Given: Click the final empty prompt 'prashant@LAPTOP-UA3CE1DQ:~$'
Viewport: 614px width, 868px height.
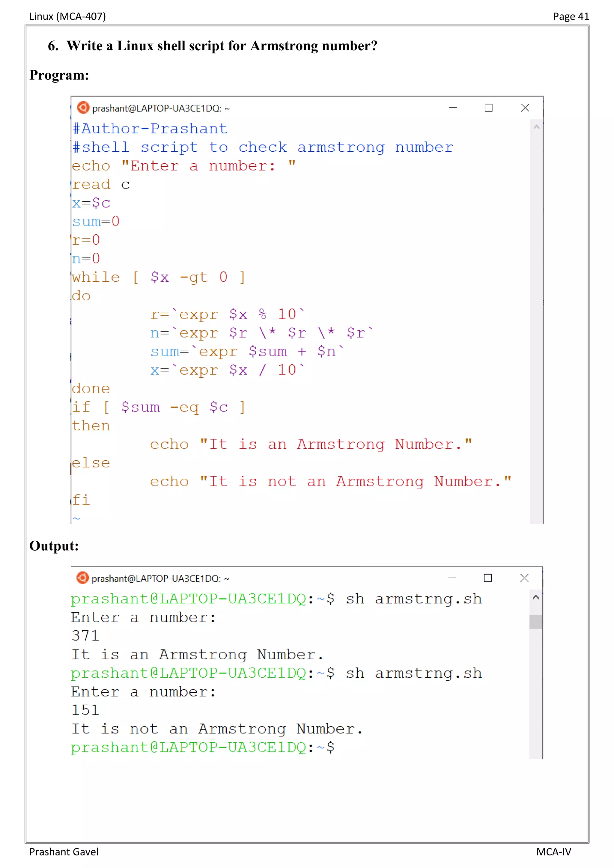Looking at the screenshot, I should tap(203, 748).
